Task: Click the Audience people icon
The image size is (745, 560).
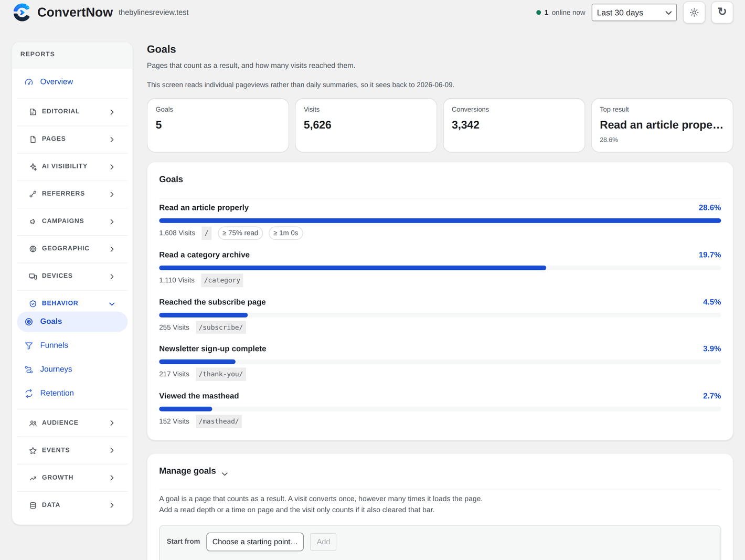Action: pos(33,423)
